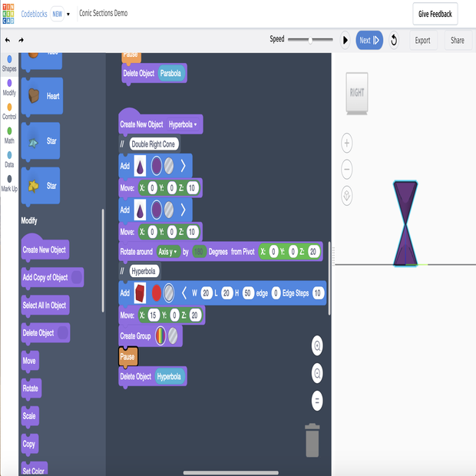Zoom in the 3D viewer with plus icon
Viewport: 476px width, 476px height.
(347, 143)
